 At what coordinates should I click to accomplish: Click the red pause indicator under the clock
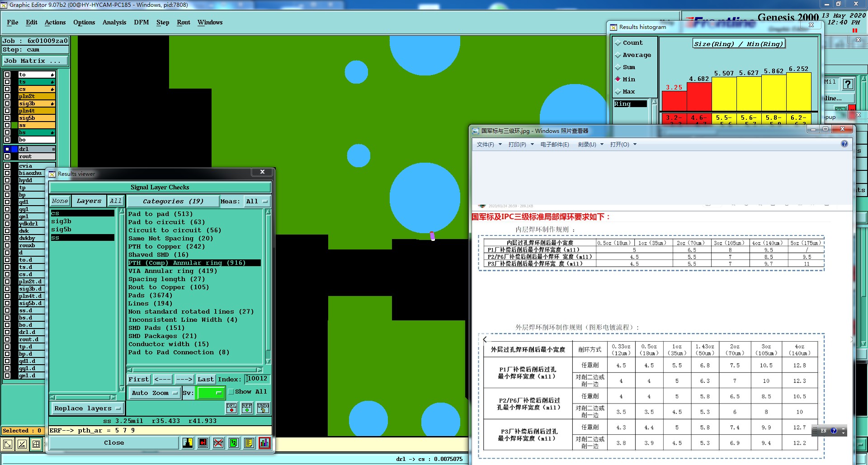854,31
